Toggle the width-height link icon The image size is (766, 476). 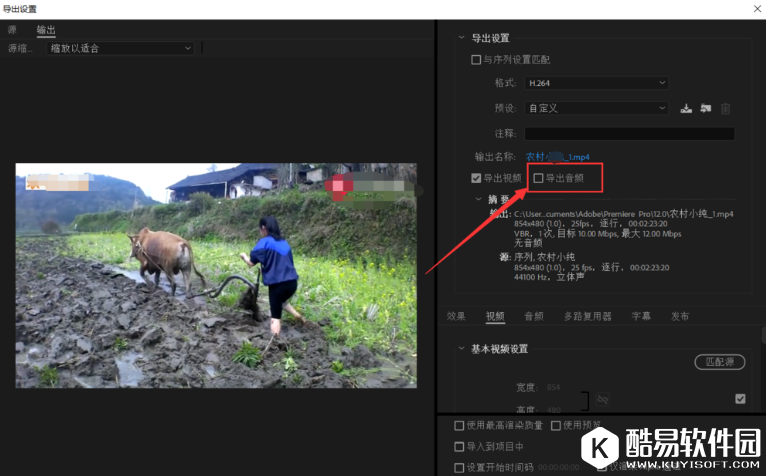pos(602,398)
